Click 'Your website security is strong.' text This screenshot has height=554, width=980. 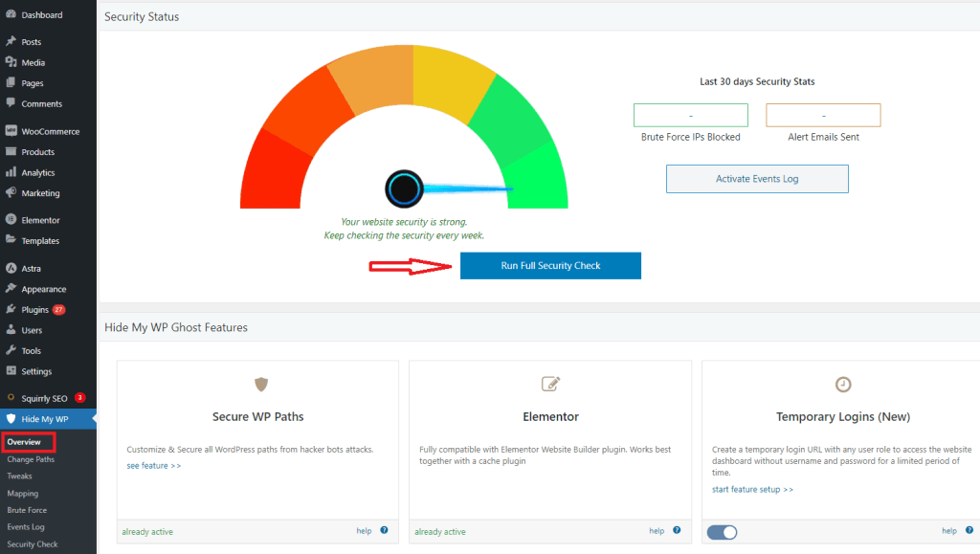point(404,222)
